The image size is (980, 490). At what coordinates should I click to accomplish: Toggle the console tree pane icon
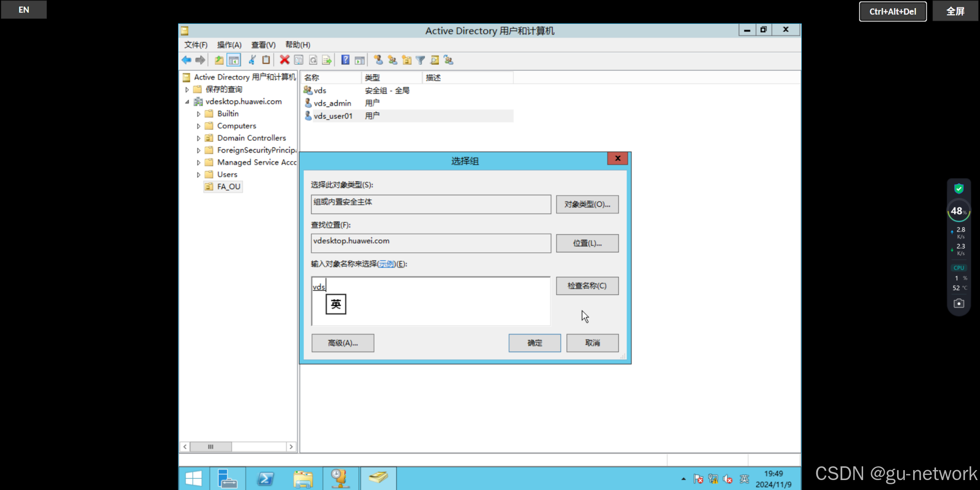[233, 60]
